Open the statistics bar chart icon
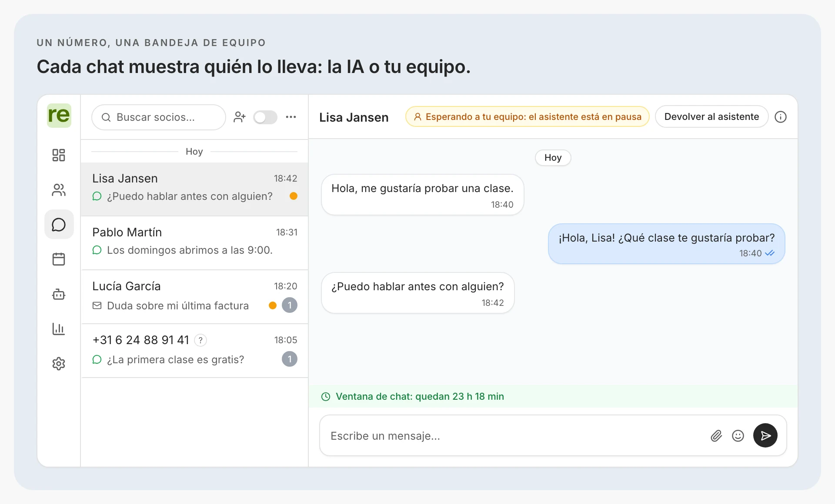Viewport: 835px width, 504px height. [59, 329]
